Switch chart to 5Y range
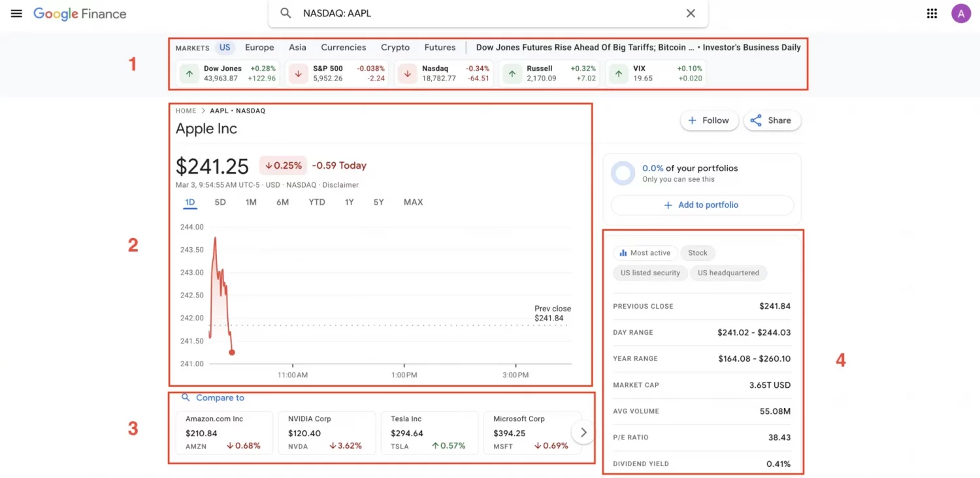The height and width of the screenshot is (478, 980). (379, 202)
